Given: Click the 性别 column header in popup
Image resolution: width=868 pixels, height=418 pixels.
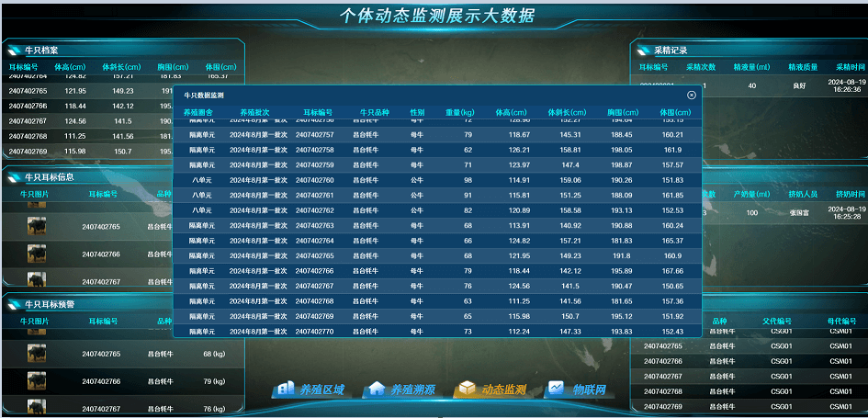Looking at the screenshot, I should tap(417, 113).
